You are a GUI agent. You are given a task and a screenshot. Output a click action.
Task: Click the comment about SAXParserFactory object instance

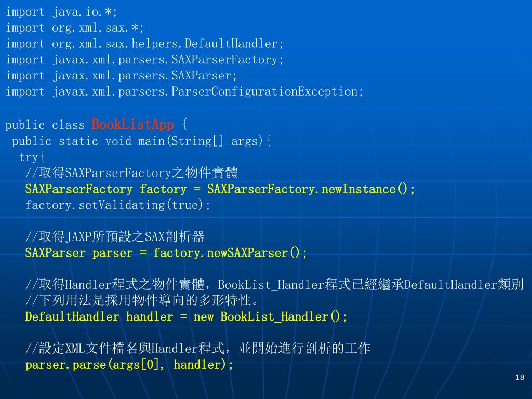[131, 173]
